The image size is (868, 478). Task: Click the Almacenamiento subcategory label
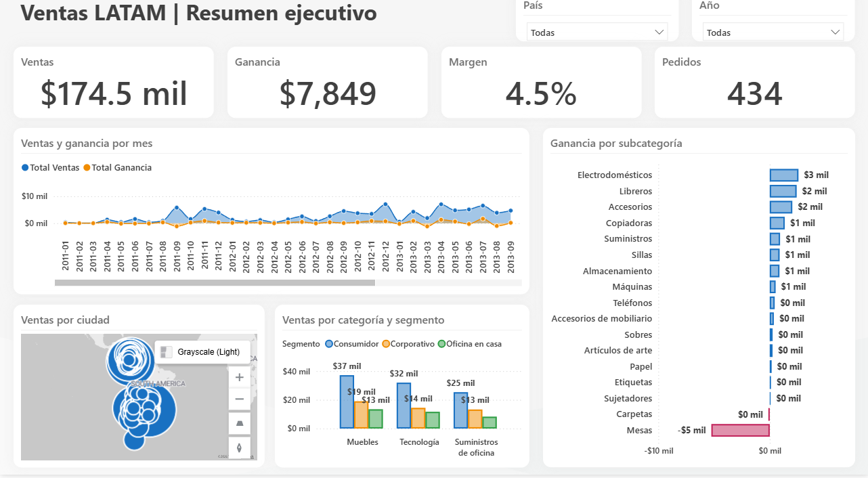coord(617,271)
